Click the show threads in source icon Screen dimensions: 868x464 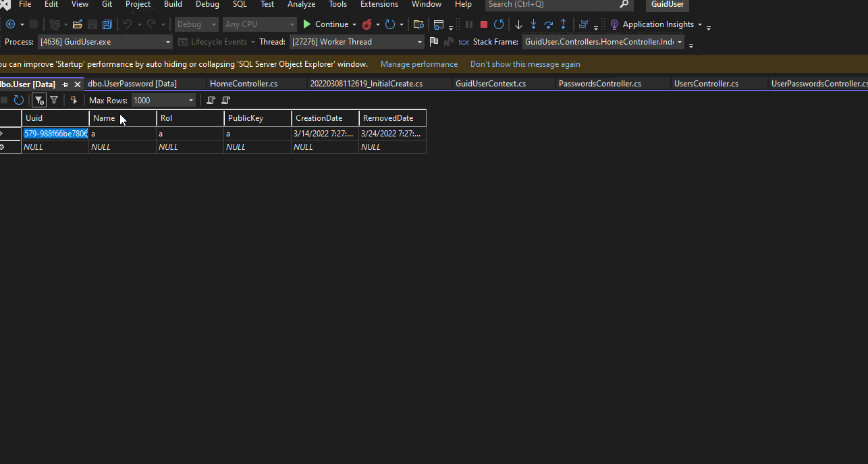tap(463, 42)
